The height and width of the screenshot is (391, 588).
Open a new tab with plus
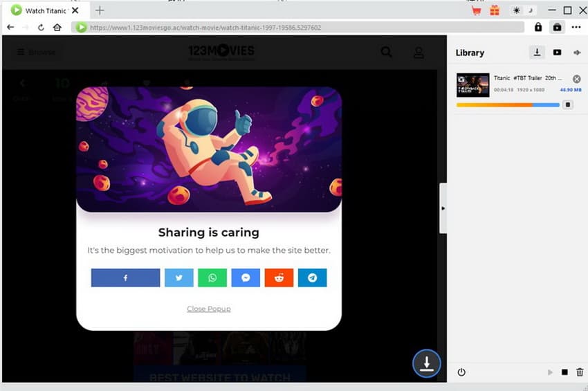click(100, 10)
